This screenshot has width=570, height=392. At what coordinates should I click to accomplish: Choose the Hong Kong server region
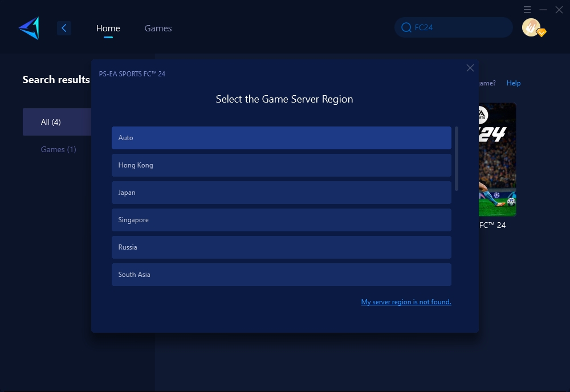(282, 165)
